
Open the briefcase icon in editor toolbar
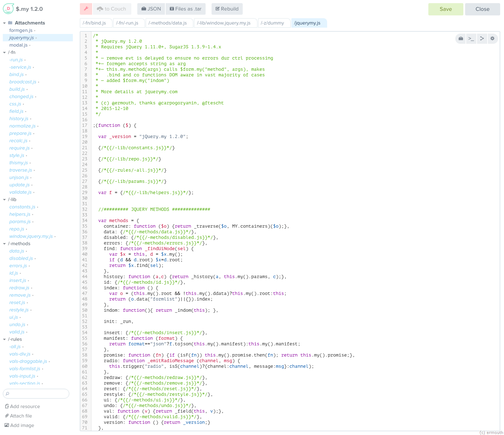[x=461, y=39]
